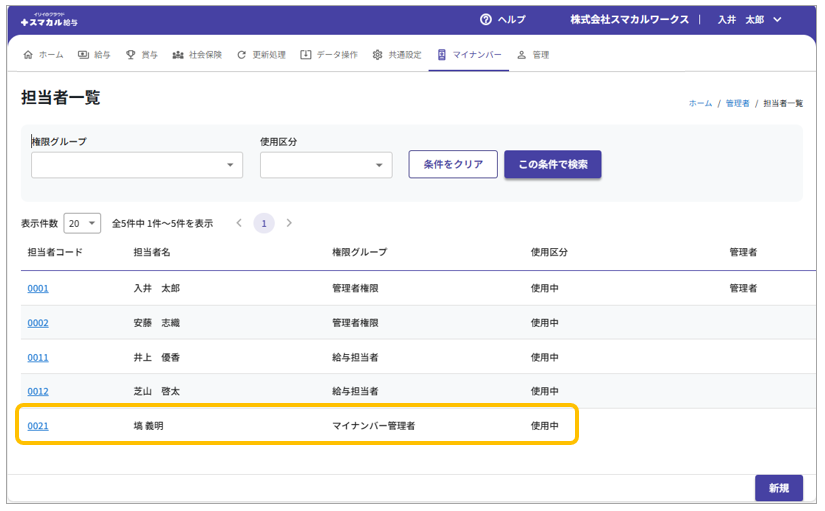Click ホーム breadcrumb link
This screenshot has width=825, height=511.
point(700,103)
